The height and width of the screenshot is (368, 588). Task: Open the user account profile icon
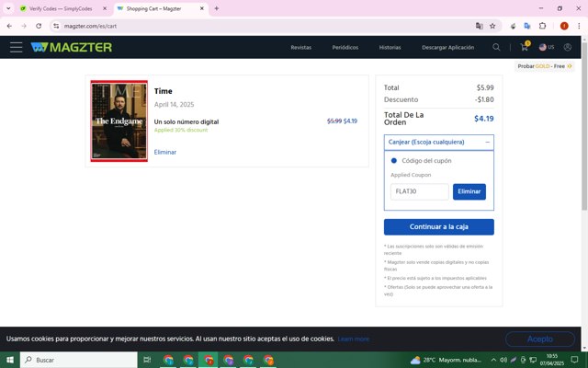coord(568,47)
